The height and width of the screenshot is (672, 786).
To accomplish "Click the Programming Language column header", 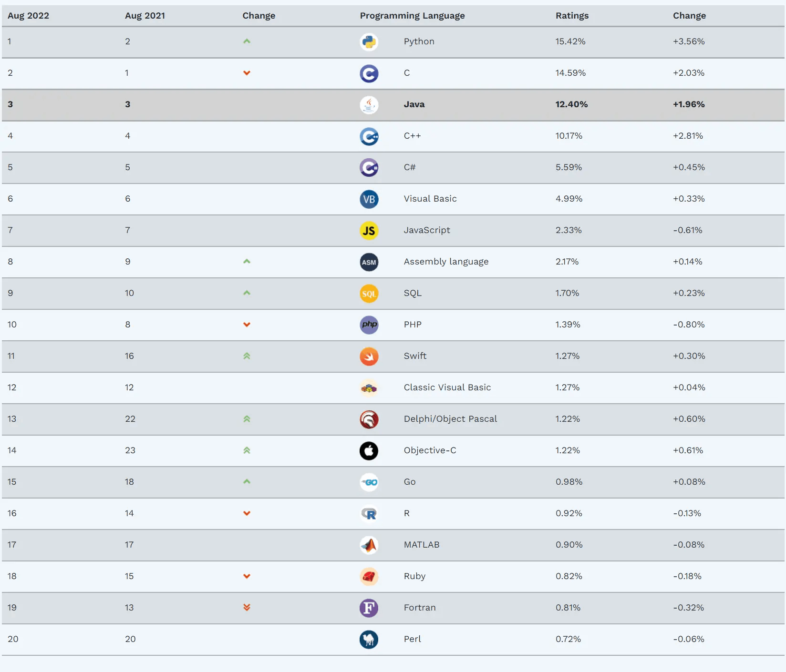I will point(412,15).
